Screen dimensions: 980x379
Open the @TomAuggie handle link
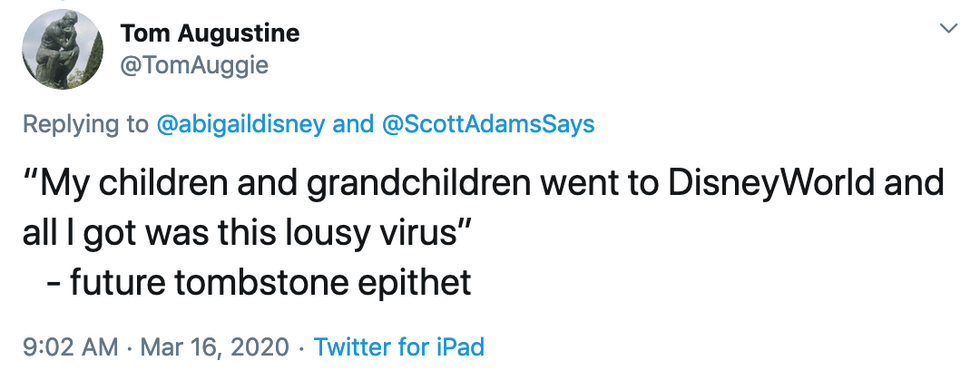click(x=194, y=64)
